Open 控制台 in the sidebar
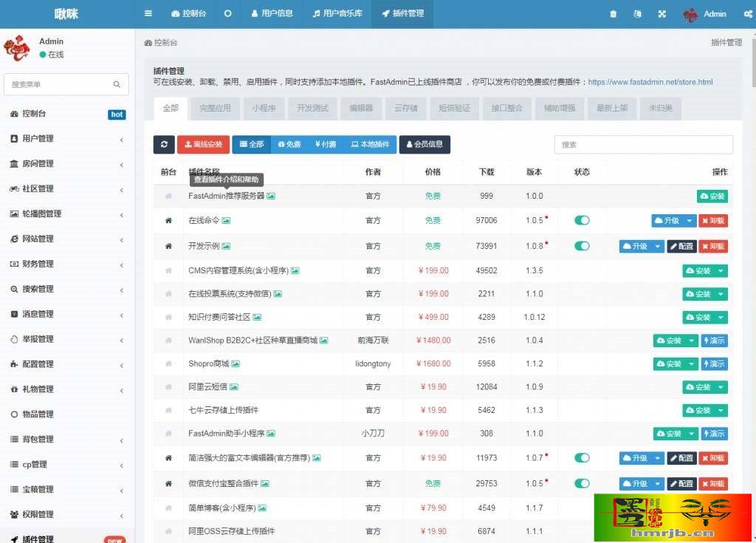756x543 pixels. click(66, 114)
